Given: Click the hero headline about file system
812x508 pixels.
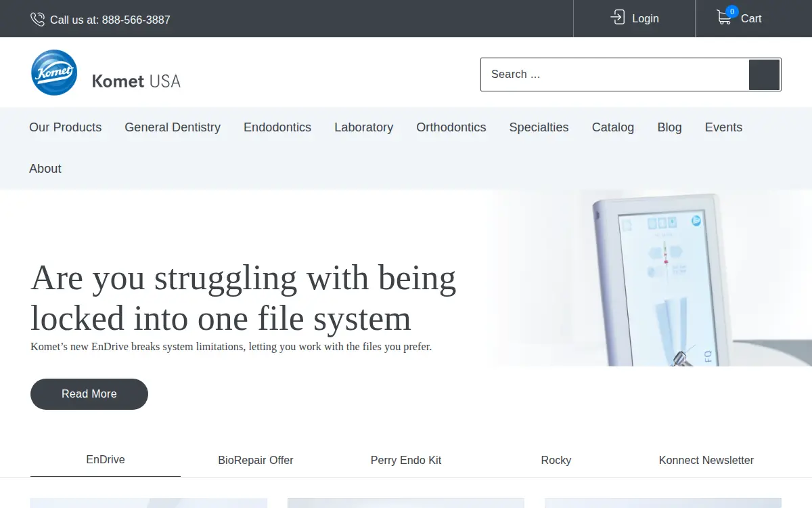Looking at the screenshot, I should click(x=244, y=297).
